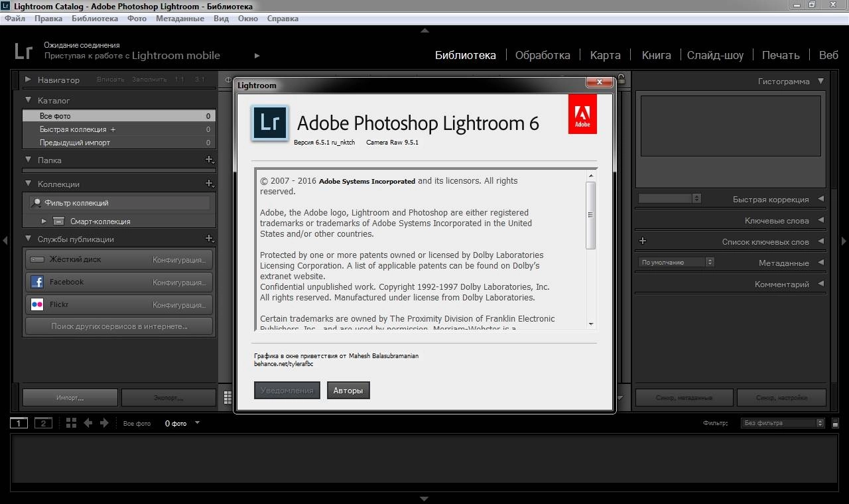The width and height of the screenshot is (849, 504).
Task: Expand the Быстрая коррекция panel
Action: coord(820,199)
